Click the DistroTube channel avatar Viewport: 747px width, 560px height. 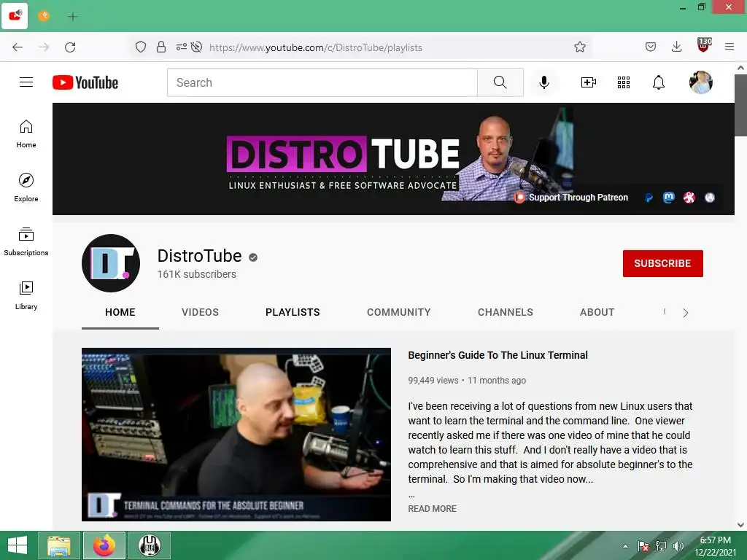(111, 262)
